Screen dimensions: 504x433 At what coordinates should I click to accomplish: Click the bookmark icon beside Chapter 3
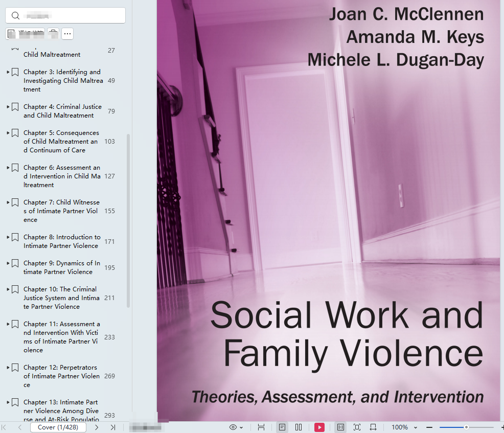point(15,72)
